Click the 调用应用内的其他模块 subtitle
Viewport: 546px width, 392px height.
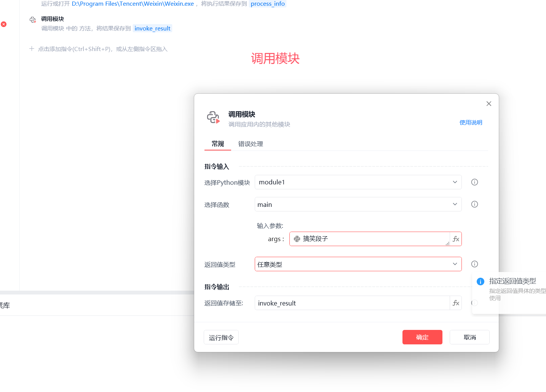point(259,125)
